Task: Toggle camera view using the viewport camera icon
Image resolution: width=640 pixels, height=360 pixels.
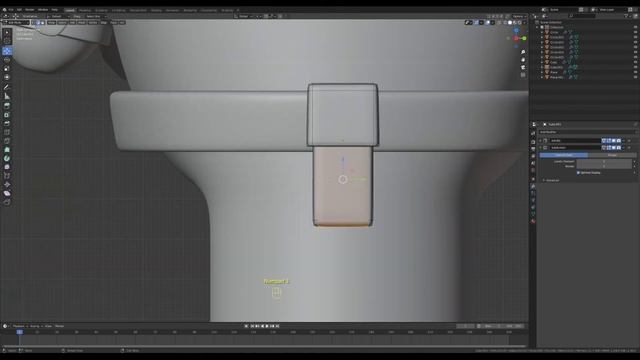Action: coord(523,67)
